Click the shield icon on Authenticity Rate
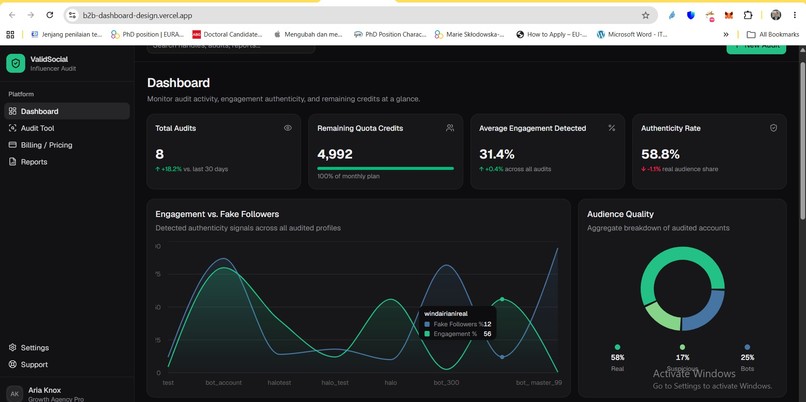Viewport: 806px width, 402px height. 774,128
